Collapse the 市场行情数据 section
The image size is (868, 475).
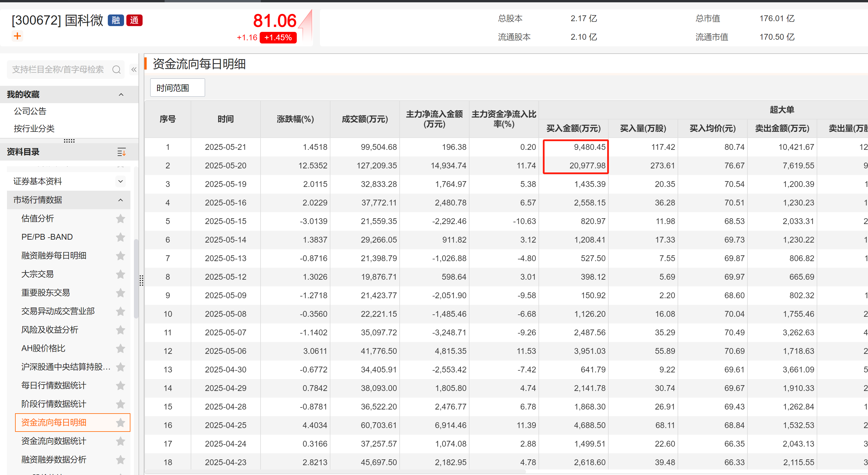[120, 200]
